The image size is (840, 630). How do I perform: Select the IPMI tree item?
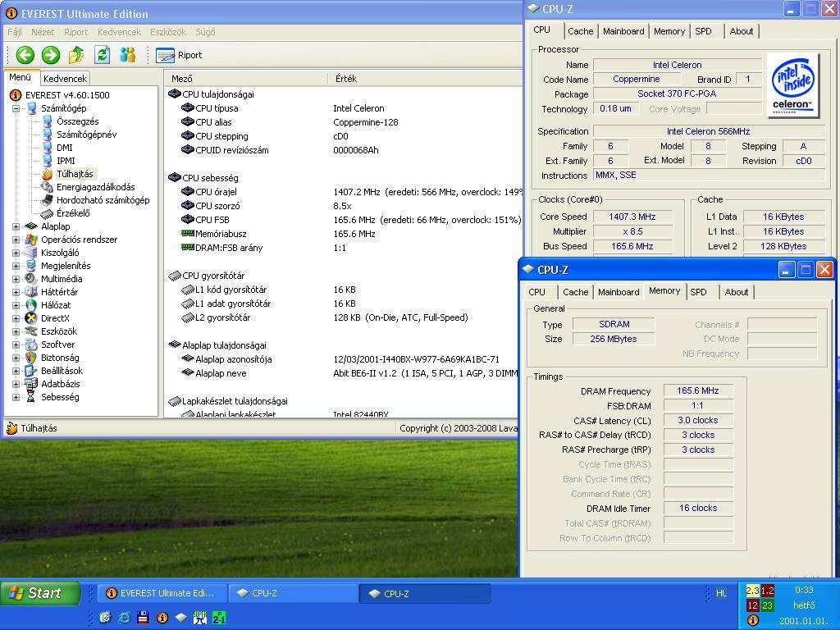pyautogui.click(x=66, y=161)
